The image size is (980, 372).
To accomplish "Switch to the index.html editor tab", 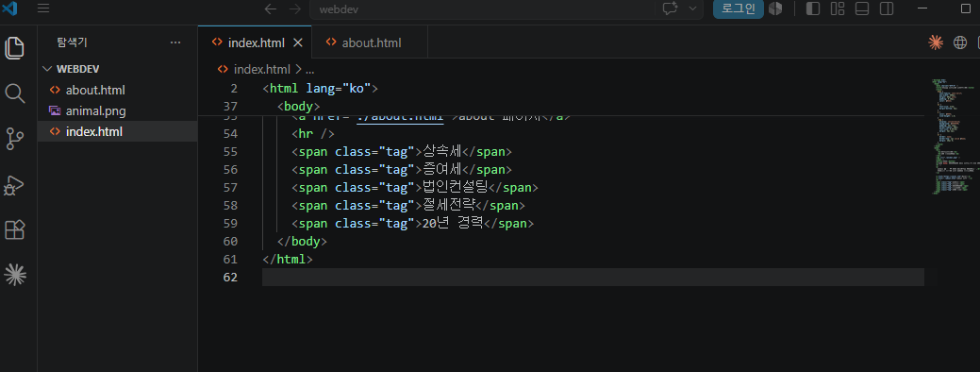I will click(x=255, y=42).
